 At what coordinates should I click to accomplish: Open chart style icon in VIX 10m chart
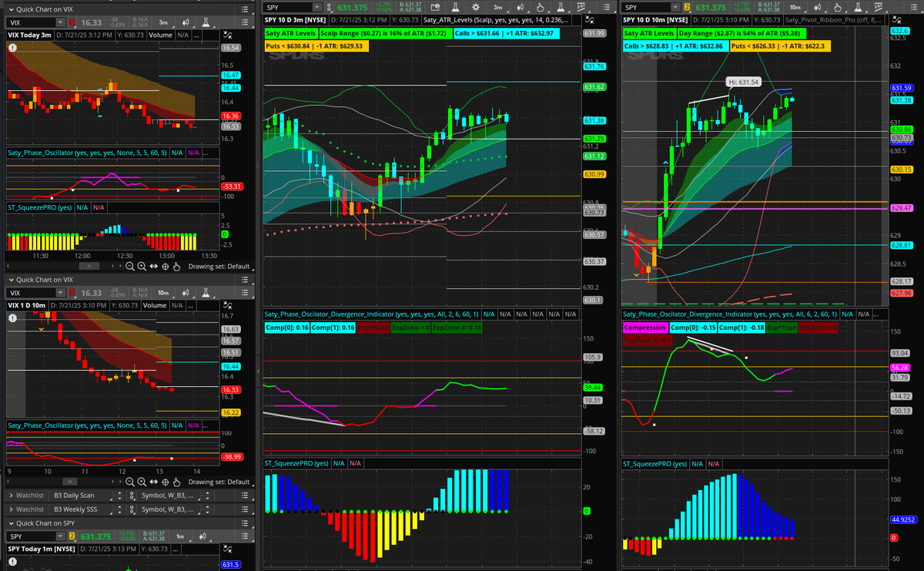pyautogui.click(x=186, y=293)
